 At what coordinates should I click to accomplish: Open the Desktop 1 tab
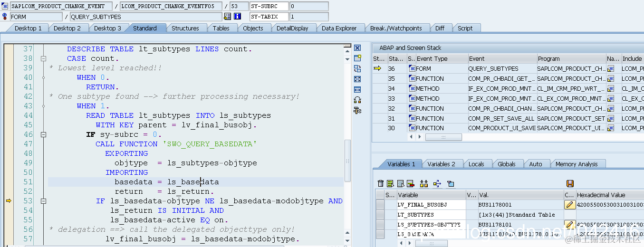28,28
